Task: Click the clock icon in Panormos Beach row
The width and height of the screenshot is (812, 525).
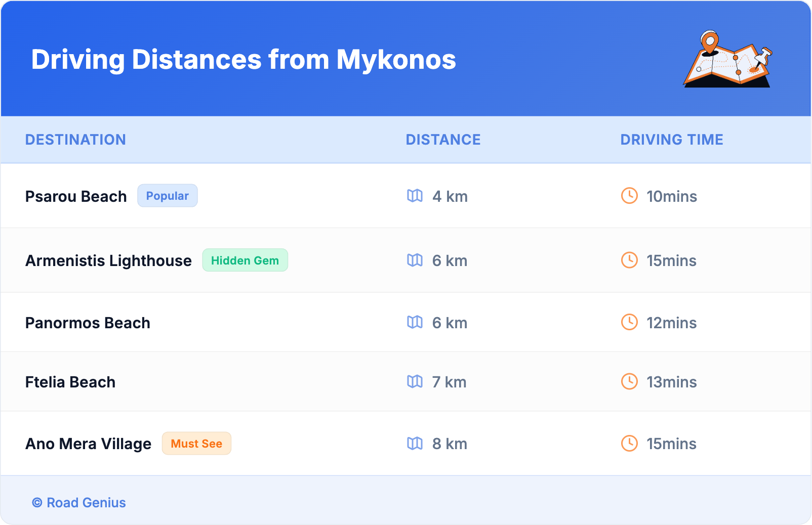Action: coord(629,322)
